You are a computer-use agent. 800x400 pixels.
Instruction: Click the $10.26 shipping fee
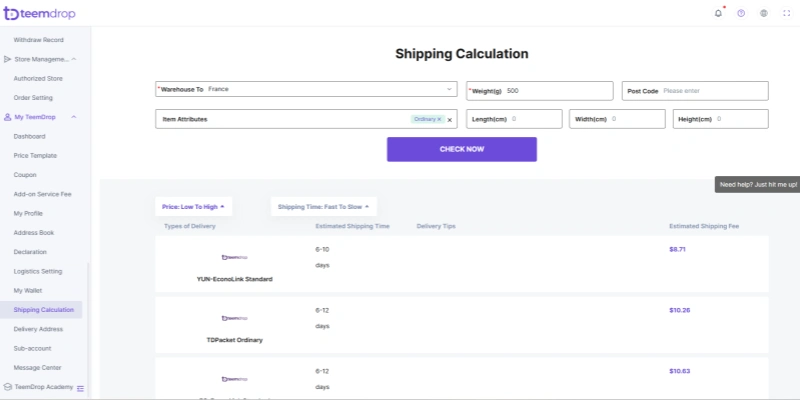680,310
